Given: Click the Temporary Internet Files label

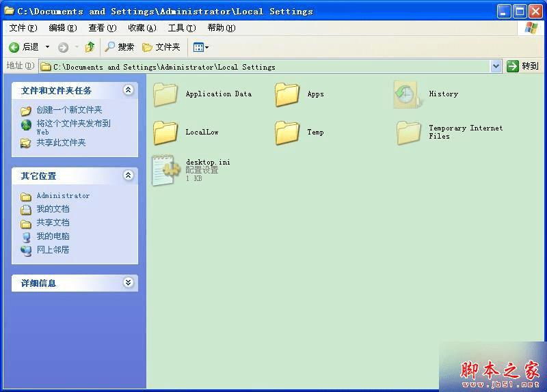Looking at the screenshot, I should tap(466, 132).
